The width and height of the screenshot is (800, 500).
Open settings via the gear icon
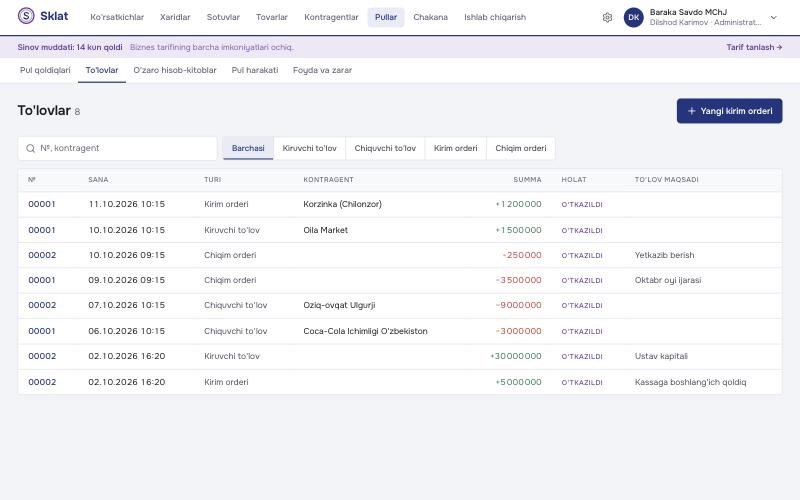point(607,17)
